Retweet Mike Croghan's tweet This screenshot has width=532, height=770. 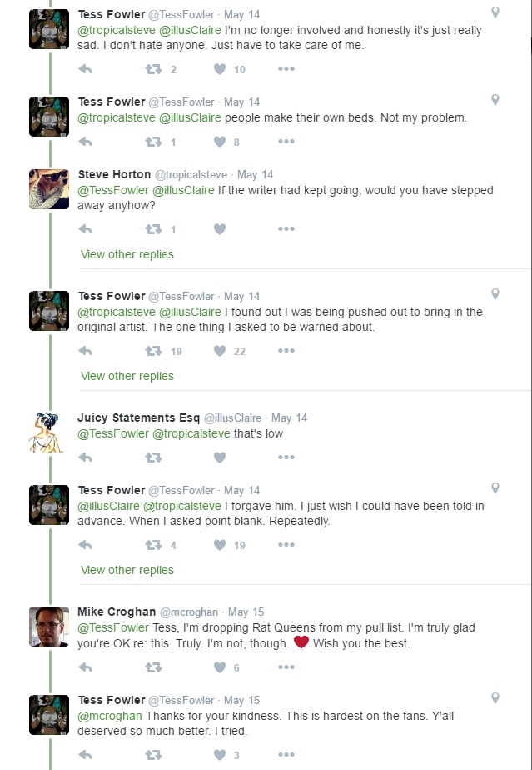tap(153, 667)
